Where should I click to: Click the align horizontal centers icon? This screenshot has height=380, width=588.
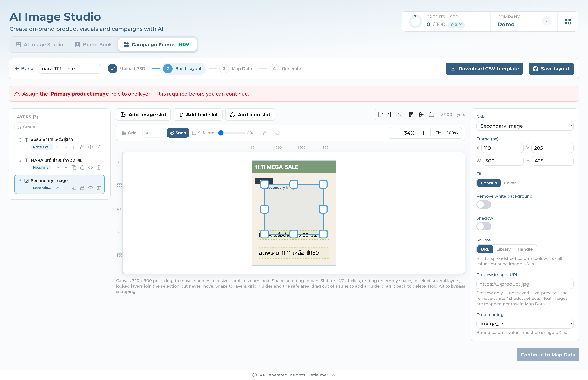pyautogui.click(x=390, y=115)
